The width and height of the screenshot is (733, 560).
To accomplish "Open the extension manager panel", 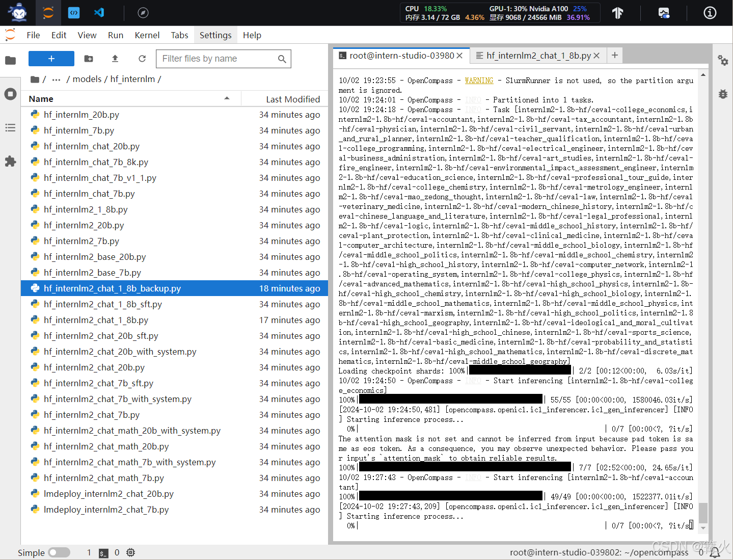I will coord(10,162).
